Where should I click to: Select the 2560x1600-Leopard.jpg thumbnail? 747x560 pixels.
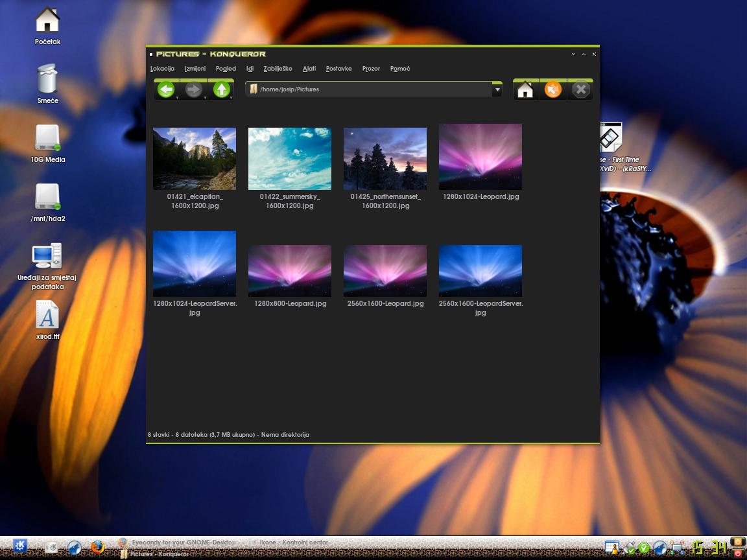tap(385, 271)
